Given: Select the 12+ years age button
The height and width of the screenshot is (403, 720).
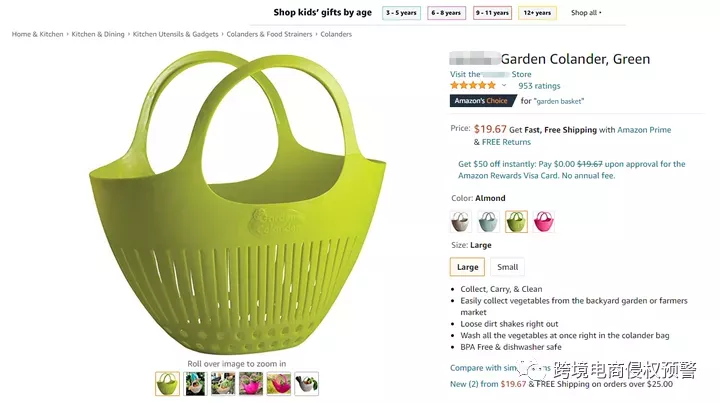Looking at the screenshot, I should click(537, 13).
